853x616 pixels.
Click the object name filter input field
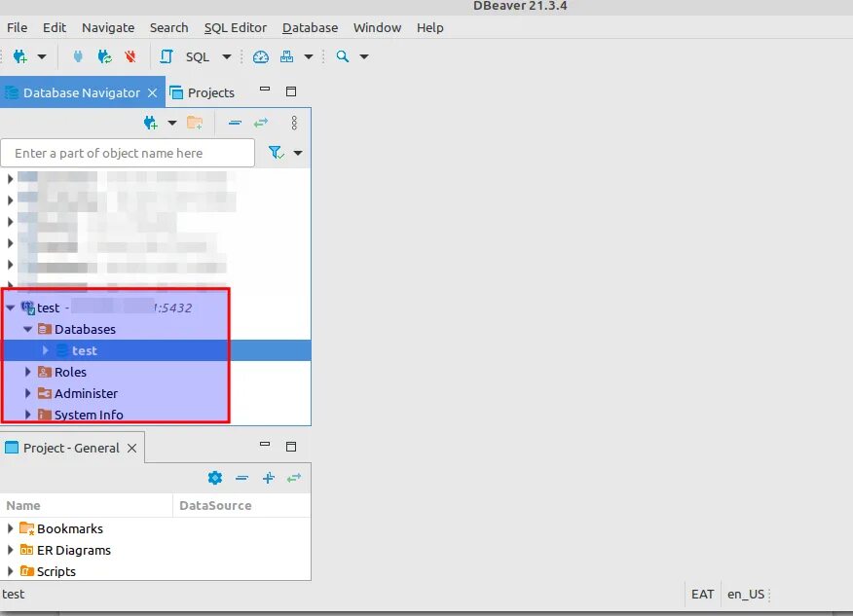pos(128,154)
